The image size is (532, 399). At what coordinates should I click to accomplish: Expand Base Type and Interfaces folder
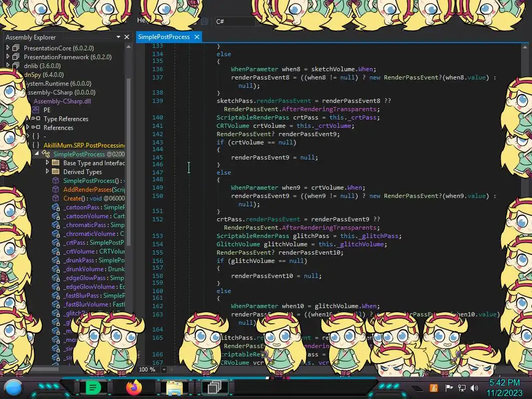coord(47,163)
